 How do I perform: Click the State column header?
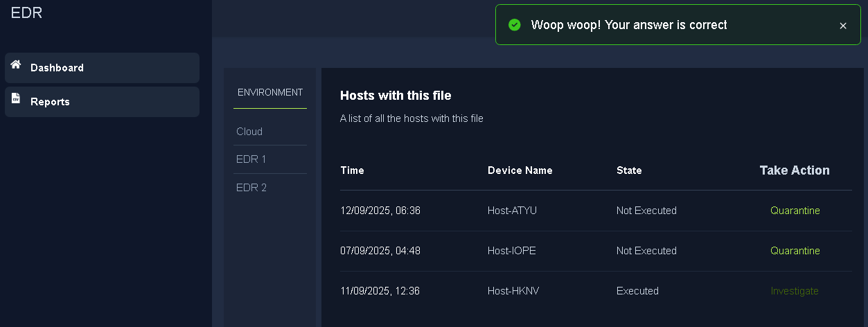click(x=629, y=170)
